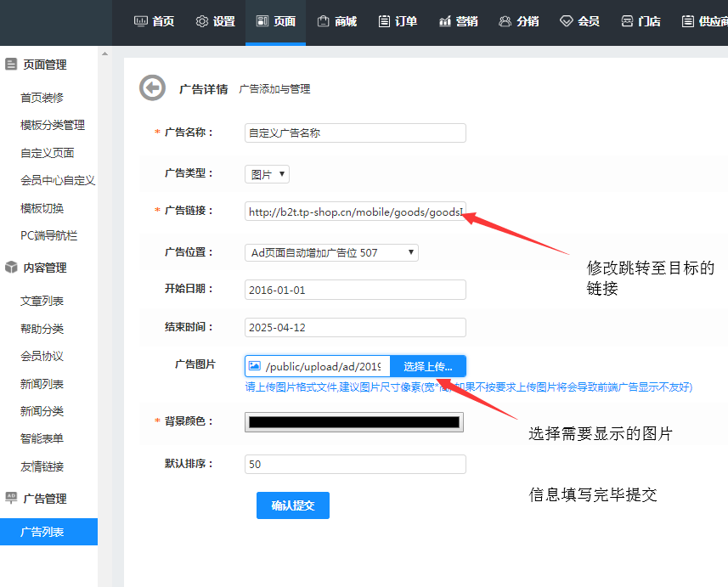The width and height of the screenshot is (728, 587).
Task: Click the image icon in 广告图片 field
Action: click(x=254, y=366)
